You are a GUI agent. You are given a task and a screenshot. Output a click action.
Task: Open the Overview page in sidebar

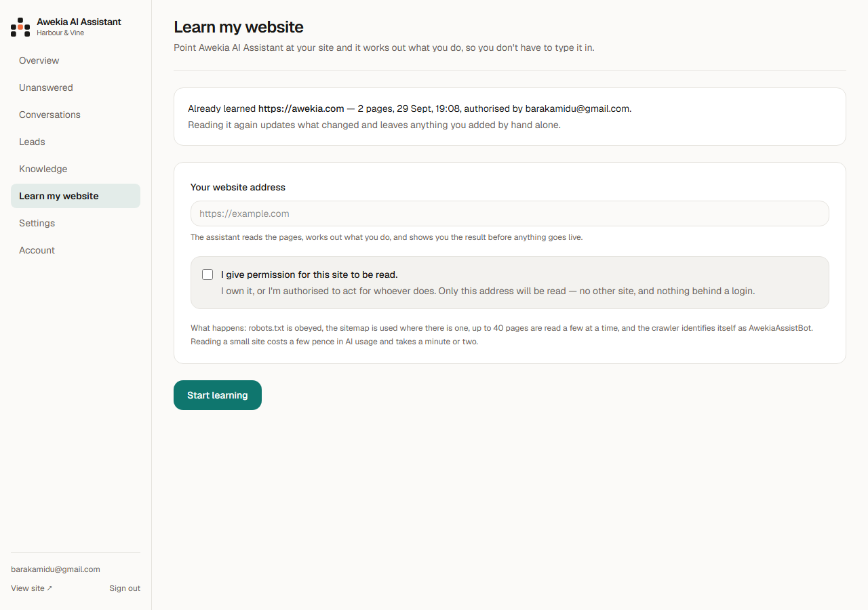click(75, 60)
